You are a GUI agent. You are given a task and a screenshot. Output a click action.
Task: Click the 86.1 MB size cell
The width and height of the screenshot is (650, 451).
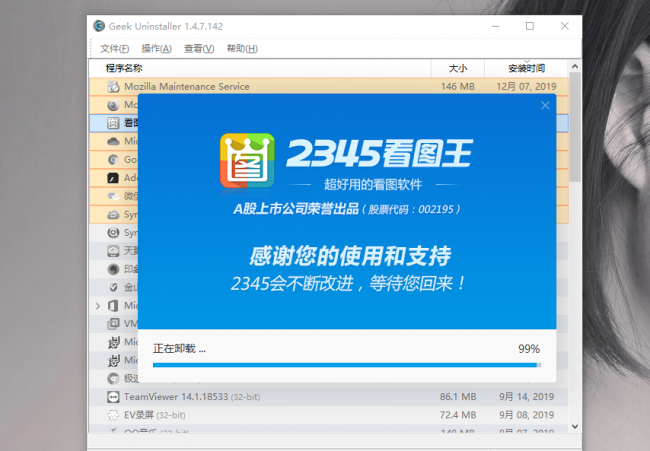tap(458, 397)
